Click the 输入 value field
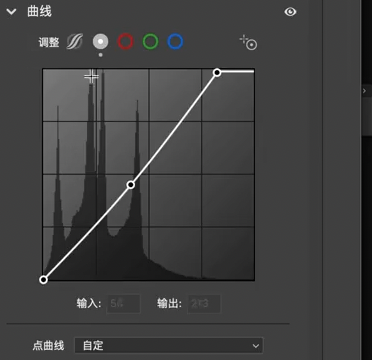 click(x=123, y=304)
